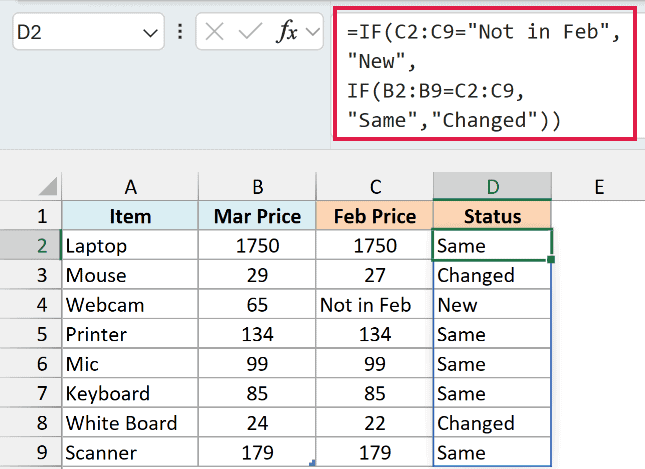Select column E header
Image resolution: width=645 pixels, height=469 pixels.
(599, 187)
